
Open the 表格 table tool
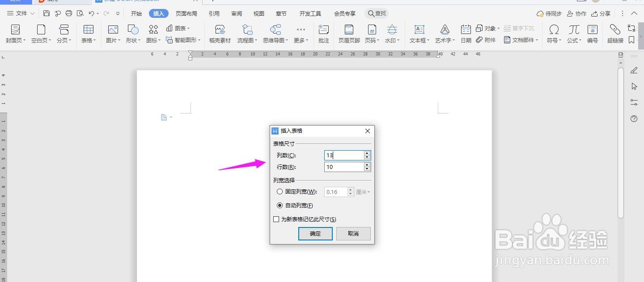pos(89,34)
